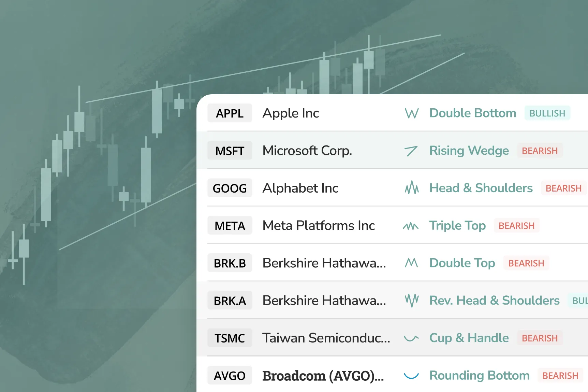Open the Double Bottom pattern link
Image resolution: width=588 pixels, height=392 pixels.
tap(473, 113)
